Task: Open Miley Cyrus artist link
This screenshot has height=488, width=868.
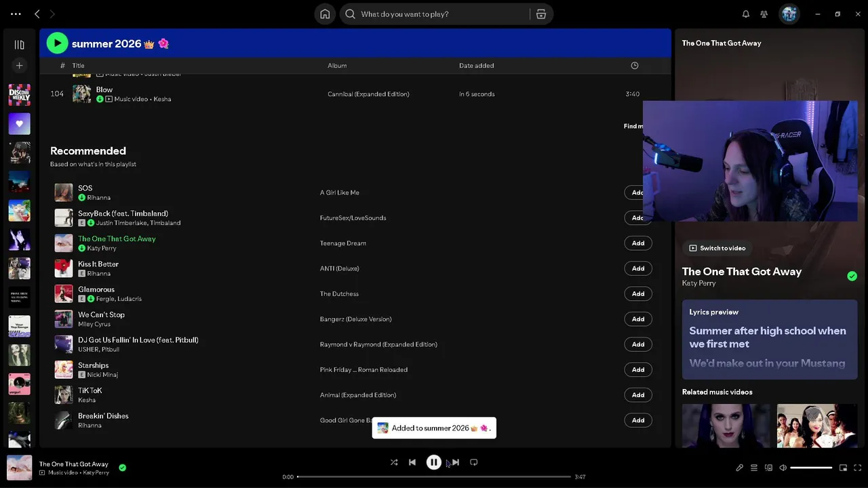Action: tap(94, 324)
